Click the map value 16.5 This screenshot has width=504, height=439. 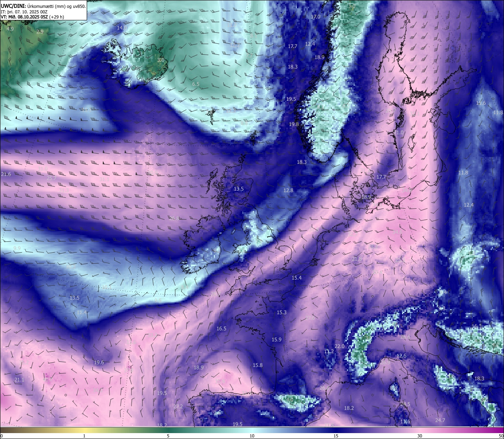coord(221,328)
